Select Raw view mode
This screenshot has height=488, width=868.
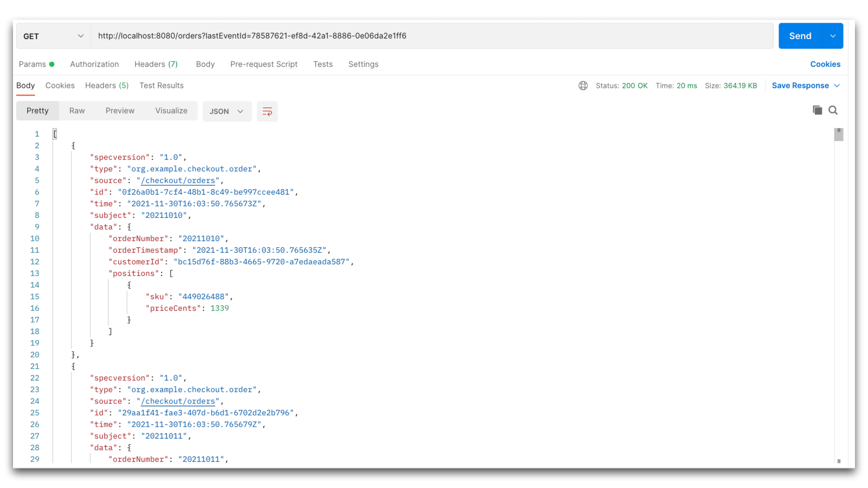click(x=77, y=111)
